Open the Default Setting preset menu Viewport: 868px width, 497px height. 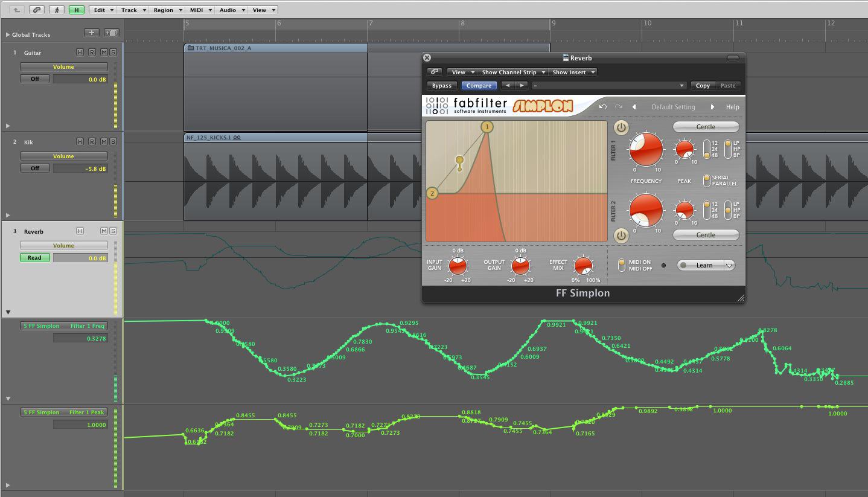coord(673,107)
